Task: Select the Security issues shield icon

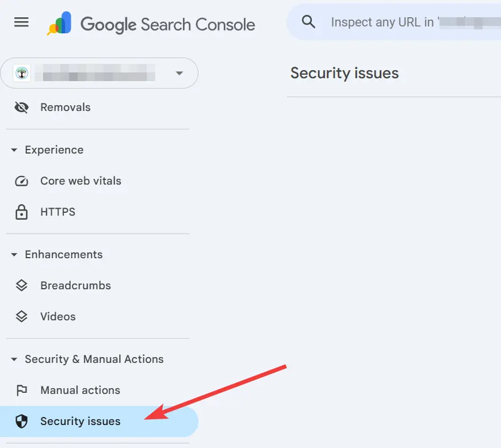Action: [x=21, y=421]
